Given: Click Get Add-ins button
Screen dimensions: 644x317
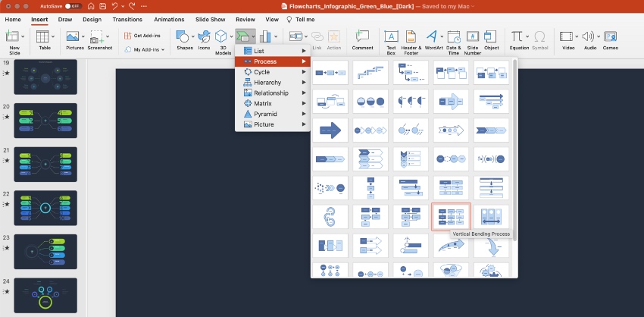Looking at the screenshot, I should pos(142,36).
